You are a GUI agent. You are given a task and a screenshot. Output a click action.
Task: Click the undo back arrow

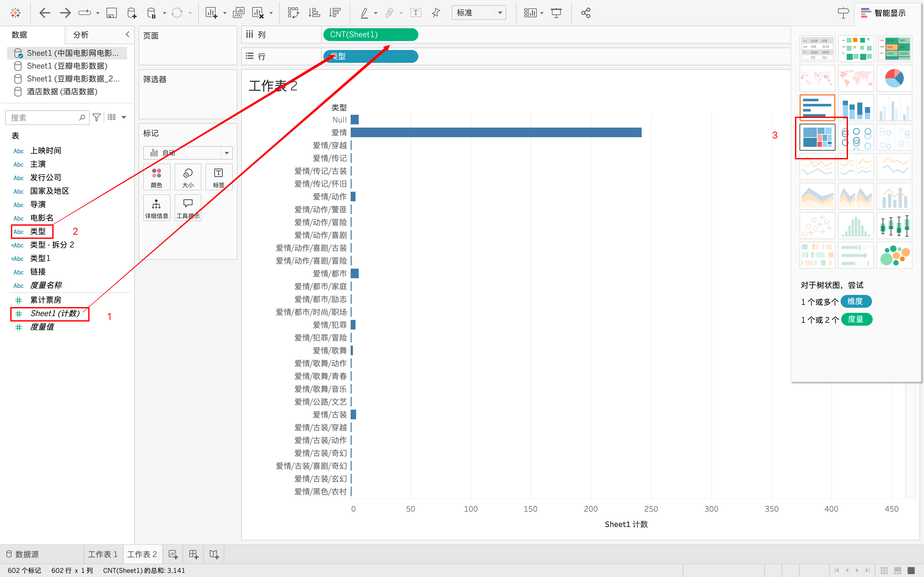click(x=45, y=13)
